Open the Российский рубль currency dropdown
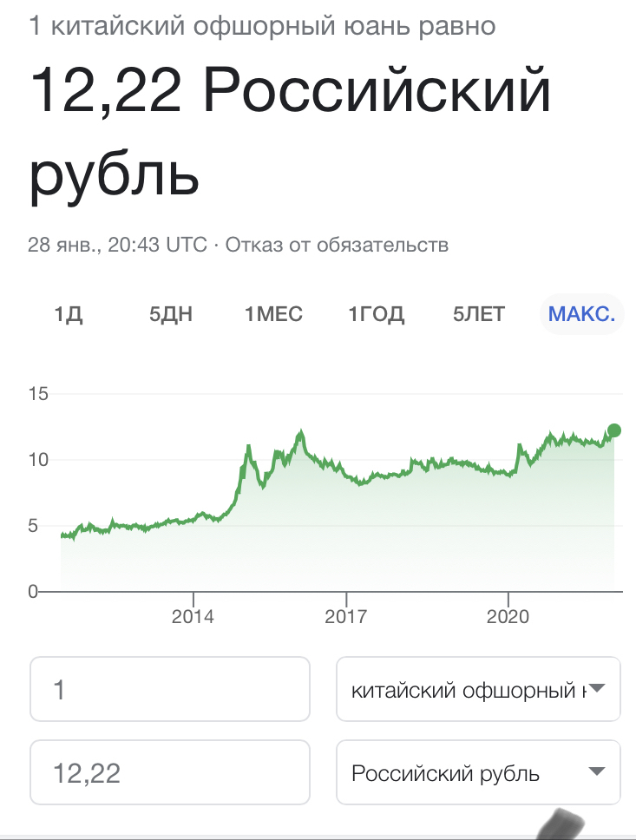The height and width of the screenshot is (840, 636). (x=478, y=772)
